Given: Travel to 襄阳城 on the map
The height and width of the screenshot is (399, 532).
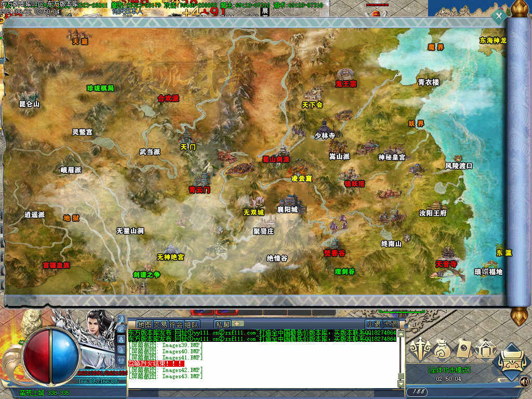Looking at the screenshot, I should 287,210.
